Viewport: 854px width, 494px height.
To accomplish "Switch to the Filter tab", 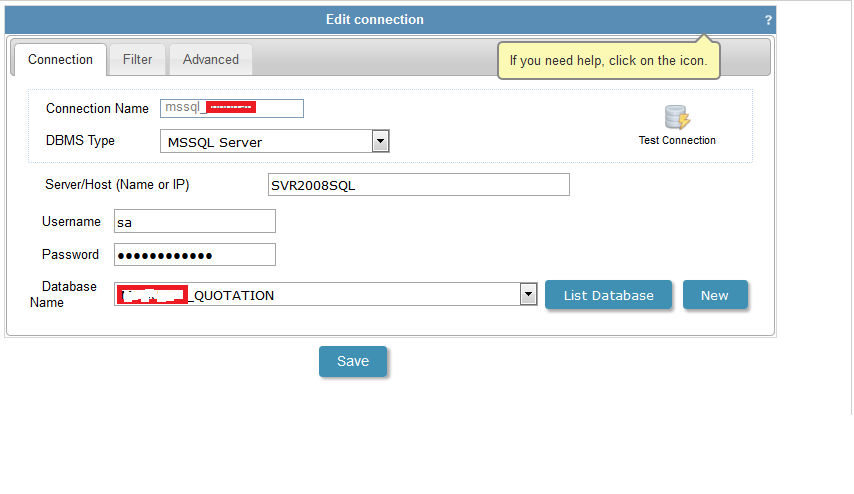I will click(137, 59).
